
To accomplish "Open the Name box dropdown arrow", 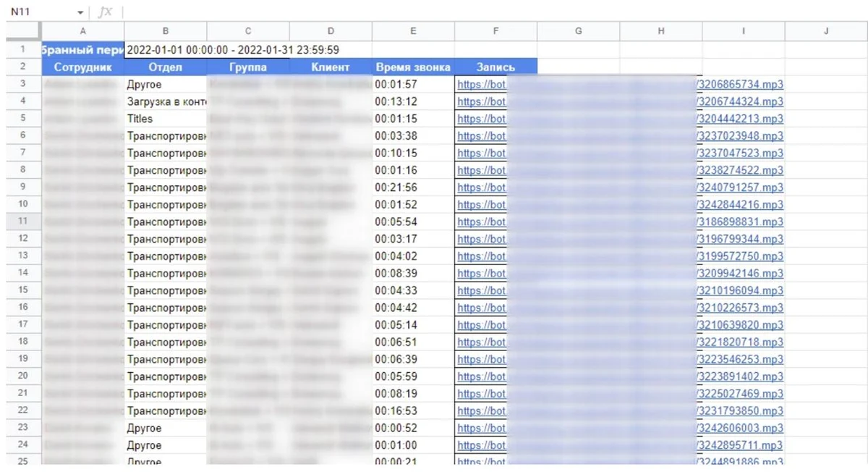I will (80, 13).
